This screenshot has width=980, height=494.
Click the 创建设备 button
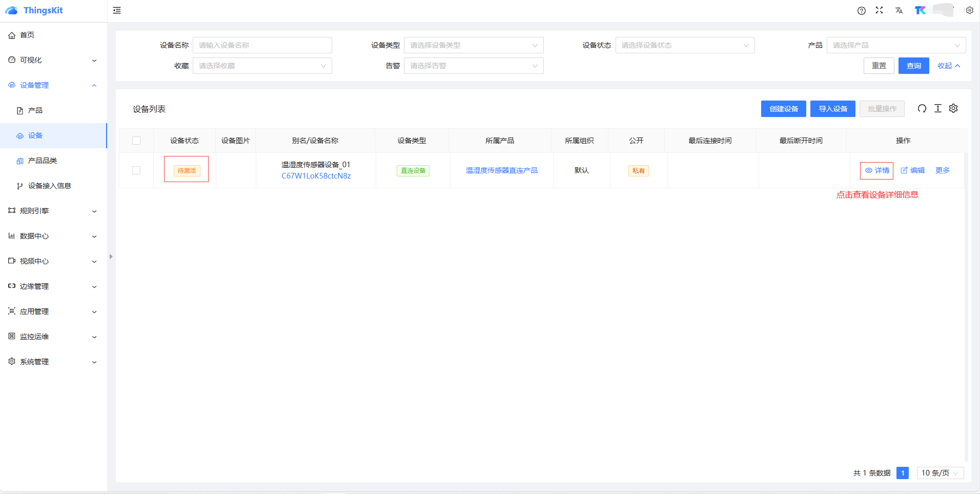(x=783, y=109)
